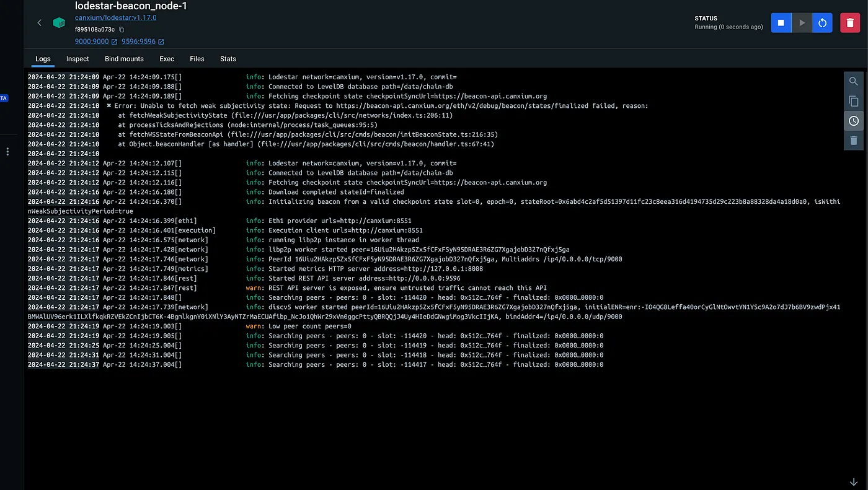View the Stats tab
868x490 pixels.
tap(228, 59)
